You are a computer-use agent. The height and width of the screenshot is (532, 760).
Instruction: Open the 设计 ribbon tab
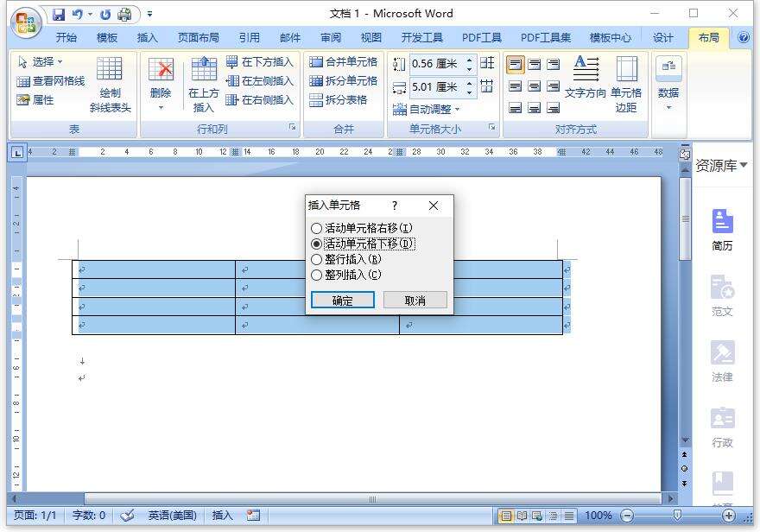[x=662, y=38]
